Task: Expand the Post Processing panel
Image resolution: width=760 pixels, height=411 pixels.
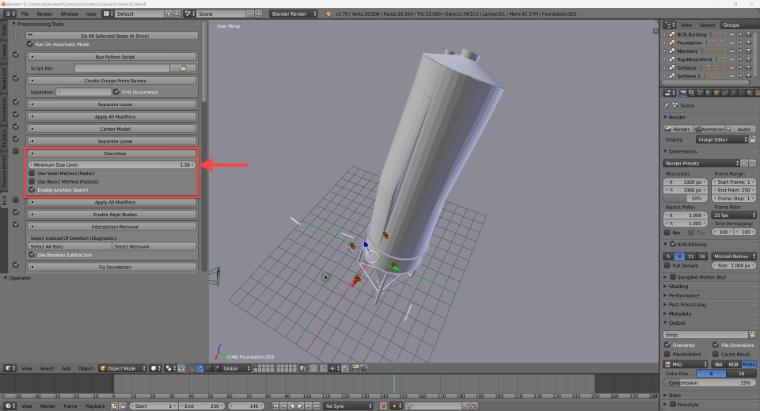Action: tap(687, 304)
